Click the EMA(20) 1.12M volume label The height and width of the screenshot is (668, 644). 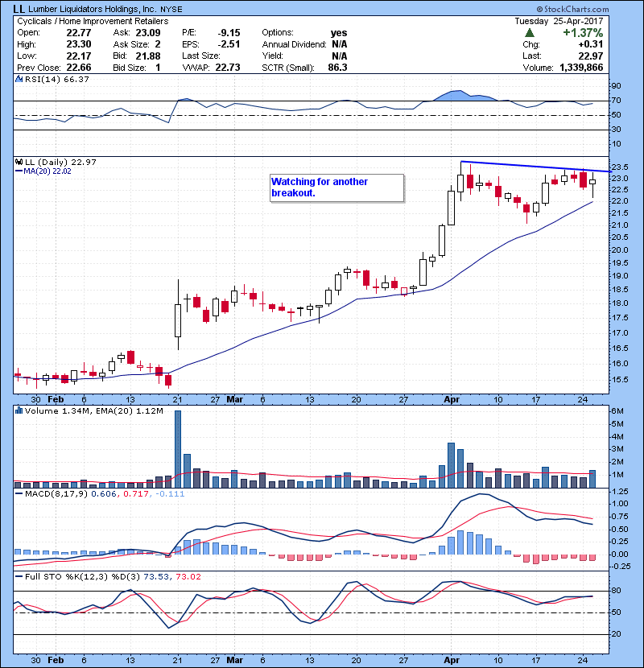pyautogui.click(x=137, y=411)
